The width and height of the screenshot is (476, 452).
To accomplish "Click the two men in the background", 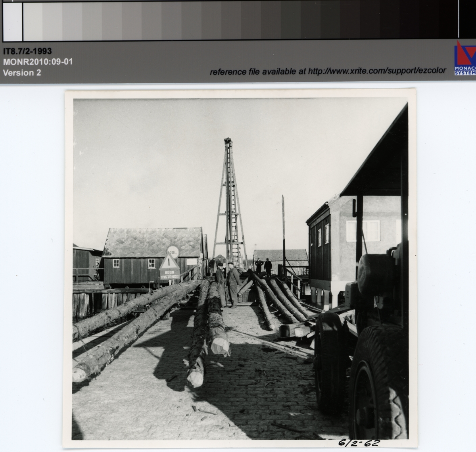I will (263, 267).
